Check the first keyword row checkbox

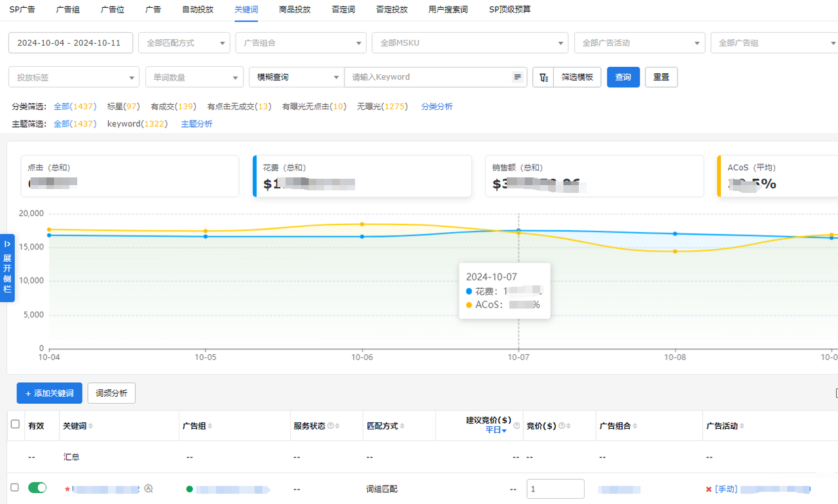[x=15, y=488]
